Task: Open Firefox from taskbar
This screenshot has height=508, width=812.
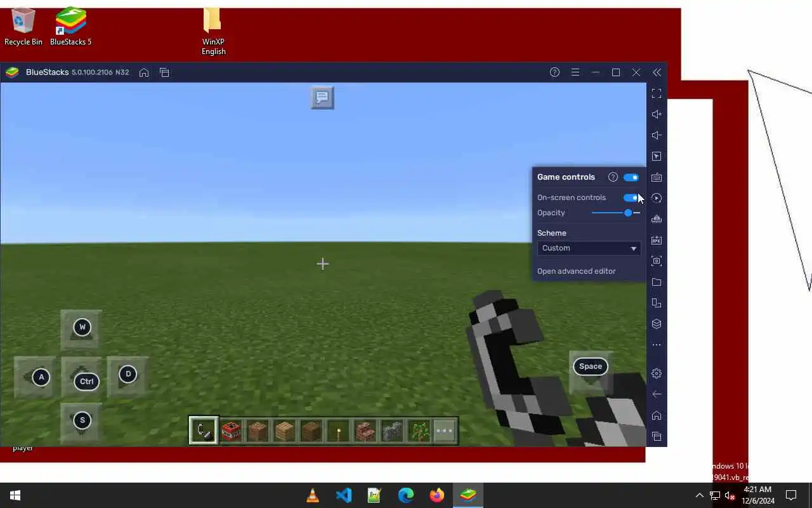Action: 437,495
